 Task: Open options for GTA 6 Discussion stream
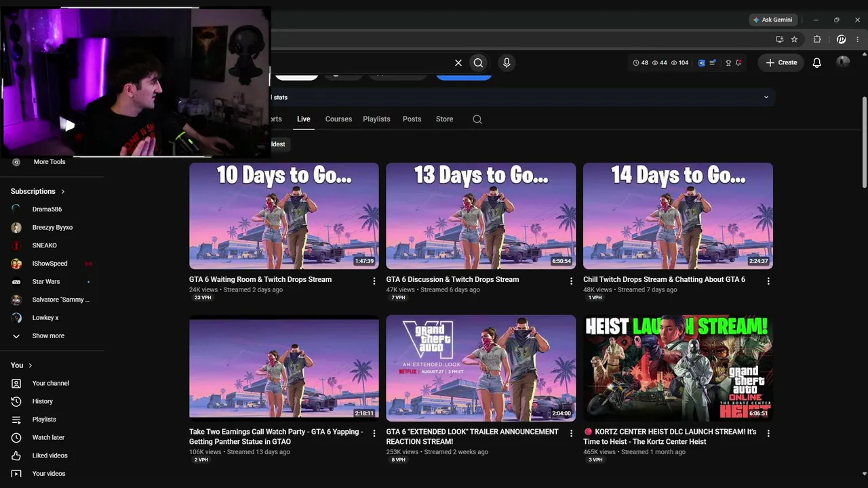point(571,281)
